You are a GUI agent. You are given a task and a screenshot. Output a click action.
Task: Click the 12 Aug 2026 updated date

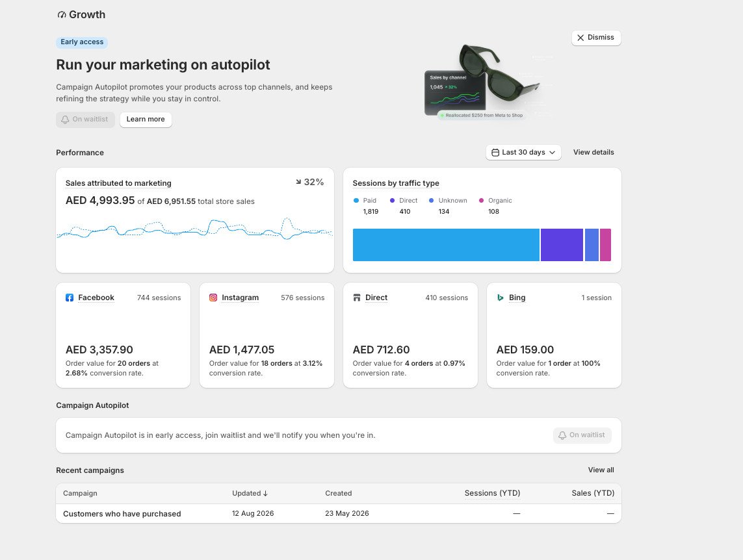pyautogui.click(x=253, y=514)
